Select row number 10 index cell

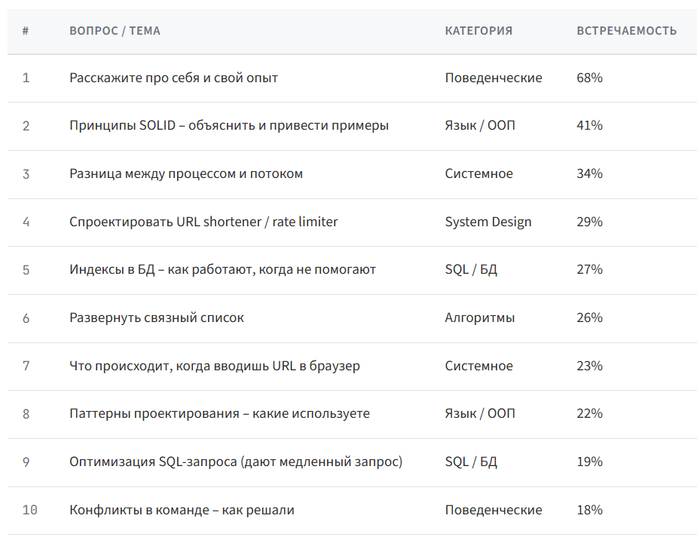[29, 510]
